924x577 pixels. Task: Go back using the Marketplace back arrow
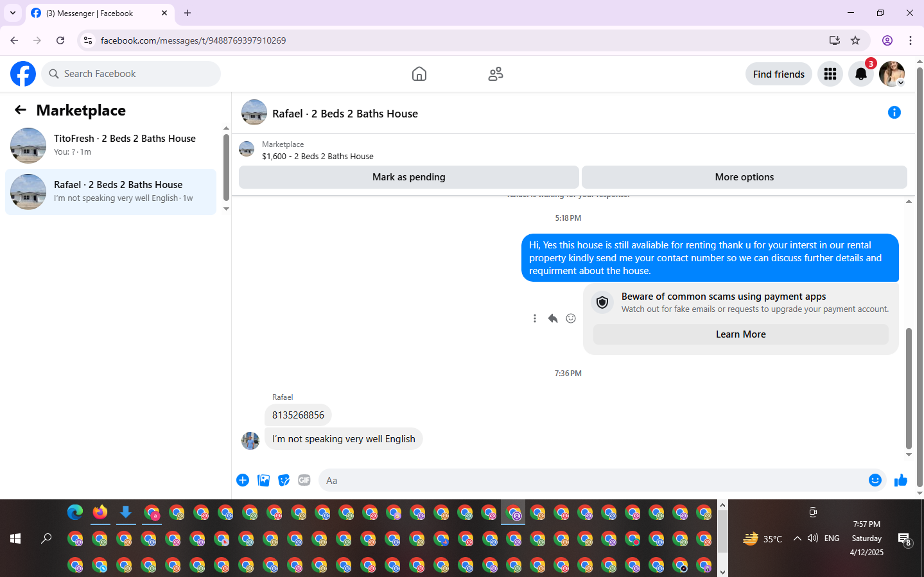pyautogui.click(x=21, y=110)
